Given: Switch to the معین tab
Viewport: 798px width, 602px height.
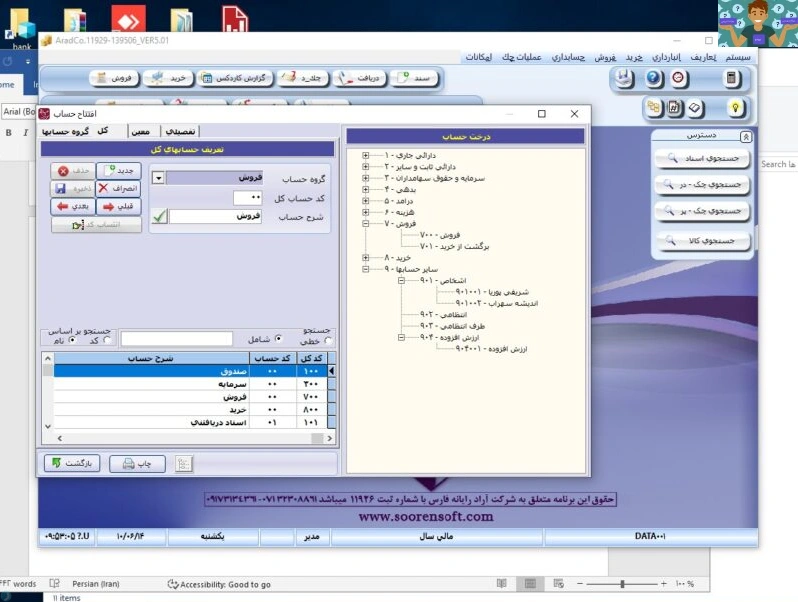Looking at the screenshot, I should (x=140, y=132).
